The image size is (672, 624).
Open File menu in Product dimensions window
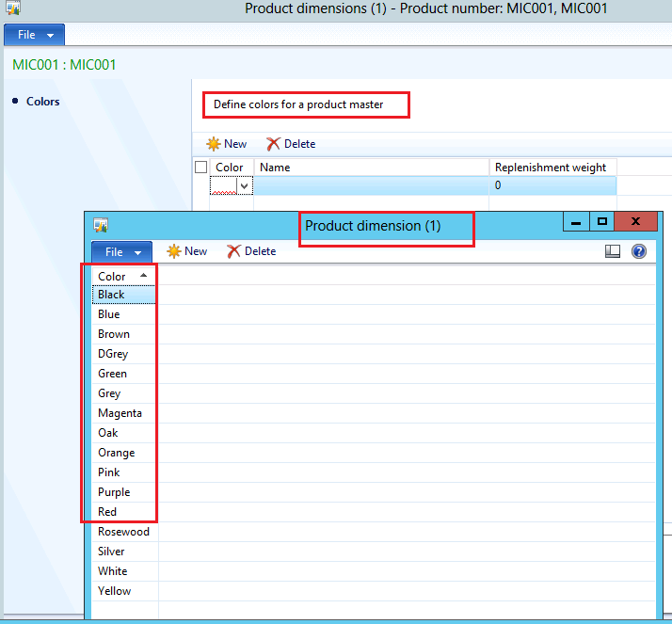34,35
